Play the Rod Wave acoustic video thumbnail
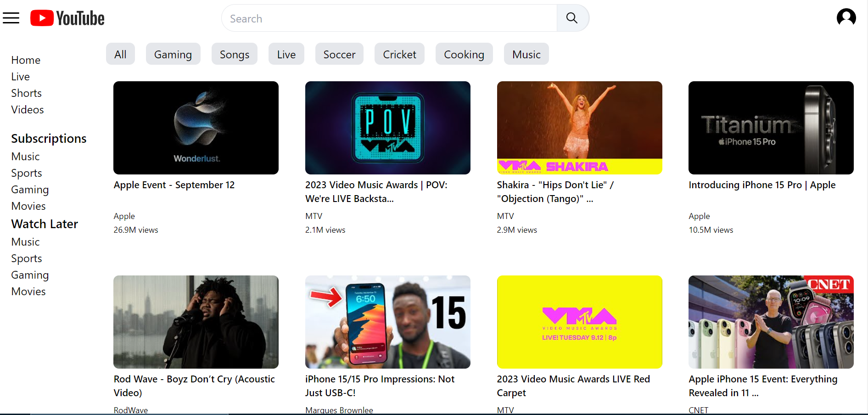The image size is (868, 415). pos(196,322)
